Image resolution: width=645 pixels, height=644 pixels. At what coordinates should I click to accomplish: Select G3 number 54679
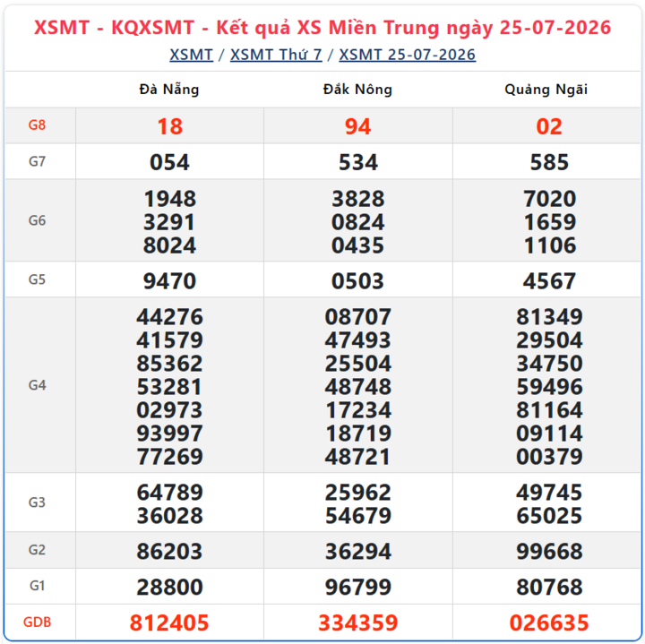click(x=358, y=516)
